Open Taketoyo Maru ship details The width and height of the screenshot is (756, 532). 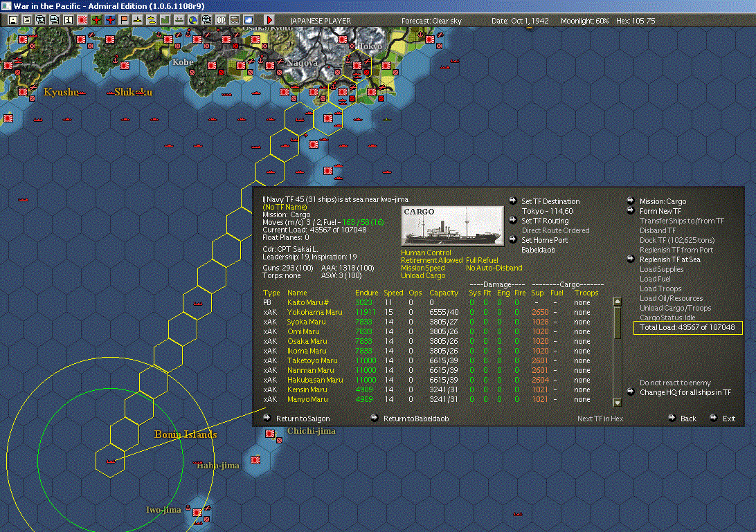click(312, 360)
